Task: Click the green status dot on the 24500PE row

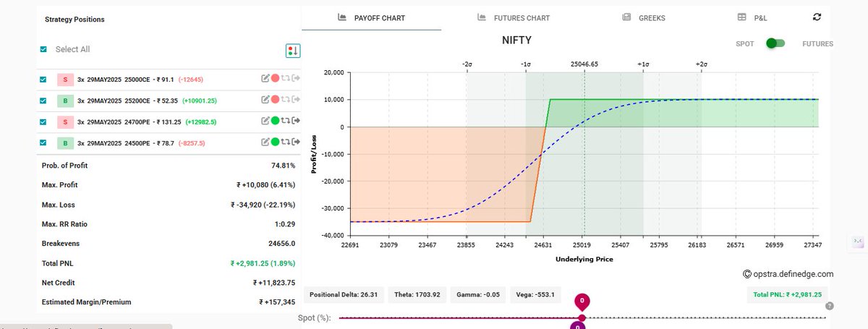Action: pos(275,142)
